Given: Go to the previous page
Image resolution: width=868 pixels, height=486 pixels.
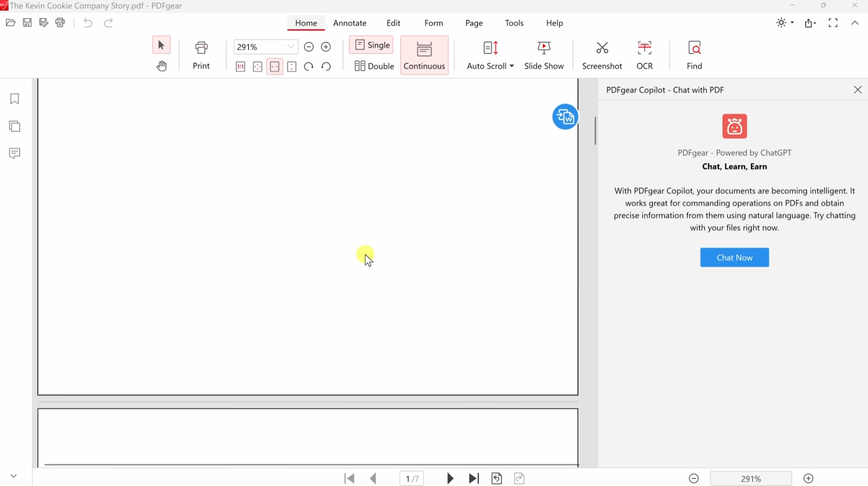Looking at the screenshot, I should click(373, 478).
